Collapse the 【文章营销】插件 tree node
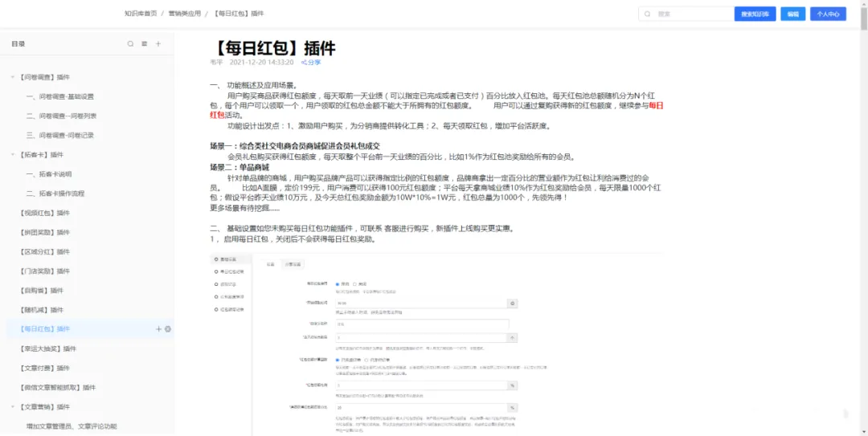The width and height of the screenshot is (868, 436). [x=13, y=406]
